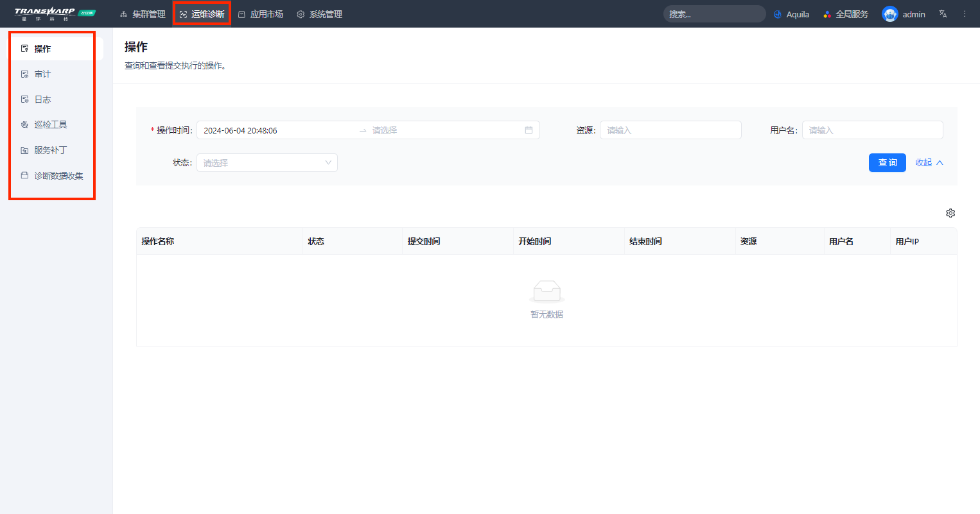980x514 pixels.
Task: Open the Aquila link
Action: pos(791,14)
